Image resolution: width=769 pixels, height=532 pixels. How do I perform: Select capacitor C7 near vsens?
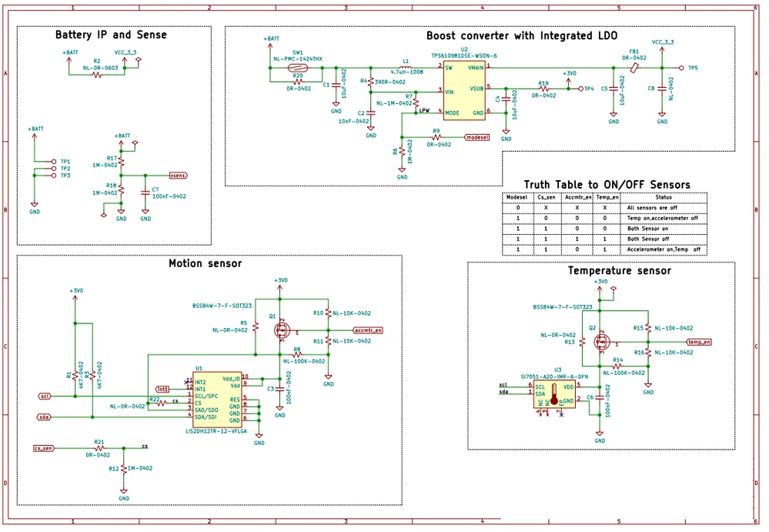[145, 192]
